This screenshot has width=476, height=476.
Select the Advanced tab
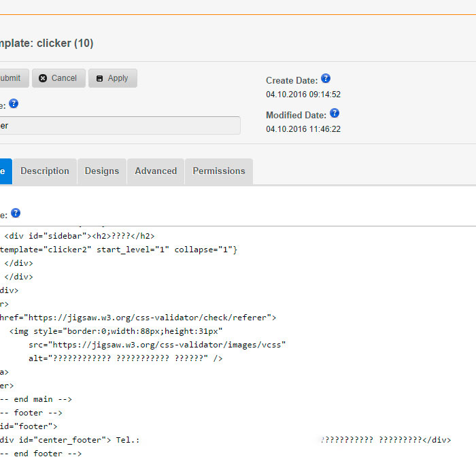(x=156, y=171)
